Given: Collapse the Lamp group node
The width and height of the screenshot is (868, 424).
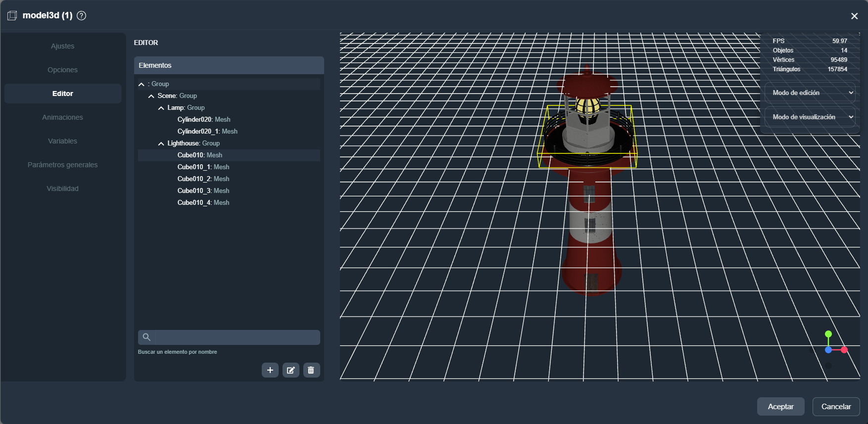Looking at the screenshot, I should coord(161,108).
